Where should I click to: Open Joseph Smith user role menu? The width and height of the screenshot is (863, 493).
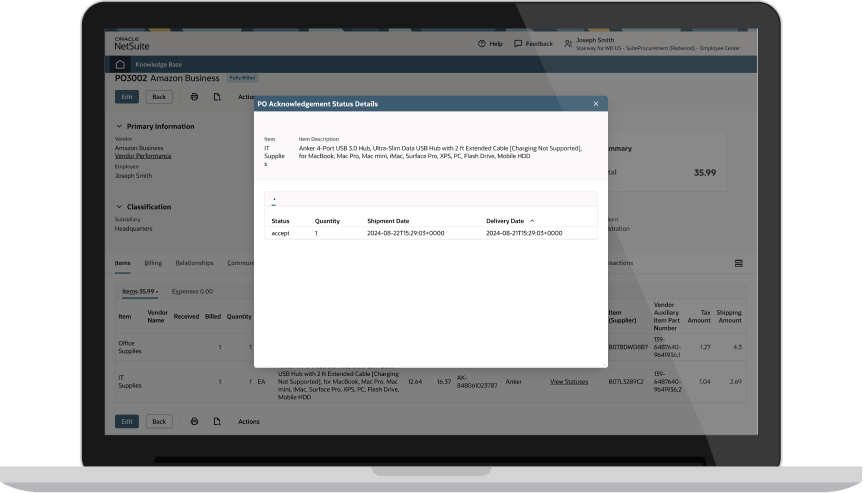(652, 44)
